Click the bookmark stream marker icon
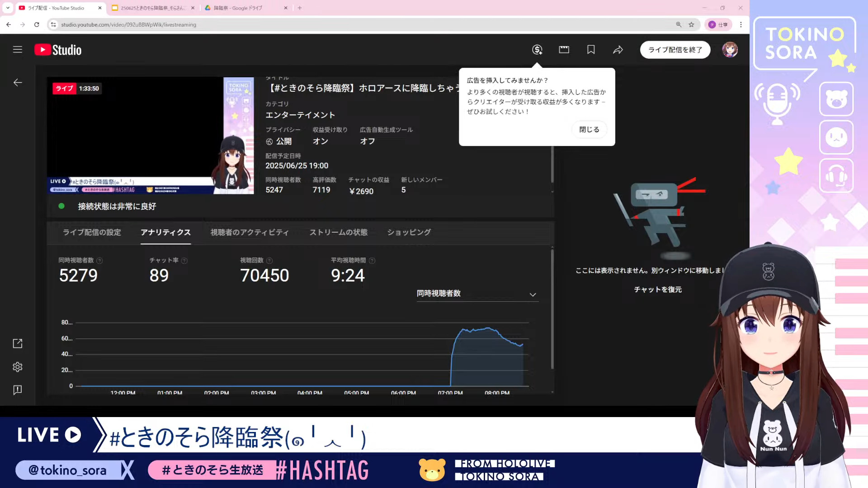 click(x=591, y=50)
